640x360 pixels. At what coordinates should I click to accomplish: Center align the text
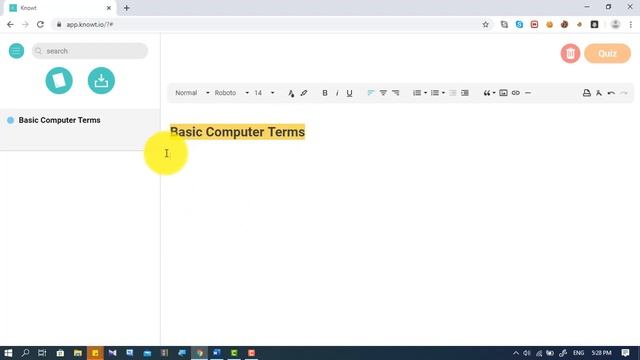pyautogui.click(x=383, y=93)
